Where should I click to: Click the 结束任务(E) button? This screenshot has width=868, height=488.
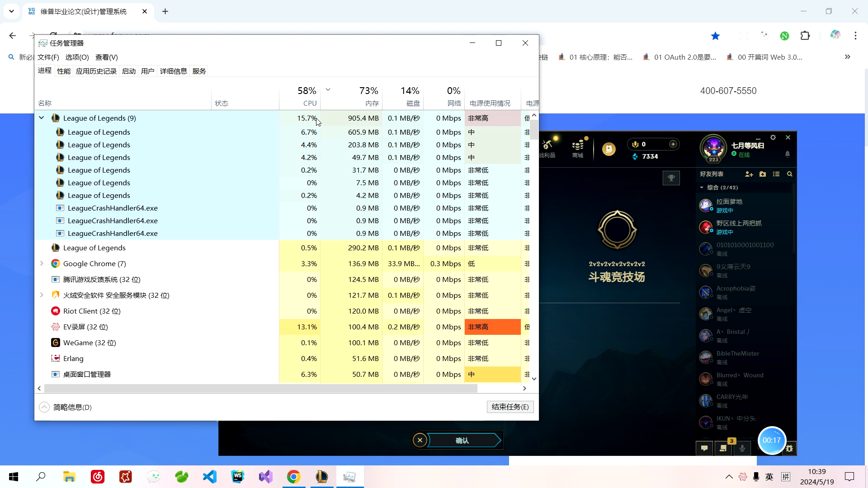pos(510,407)
